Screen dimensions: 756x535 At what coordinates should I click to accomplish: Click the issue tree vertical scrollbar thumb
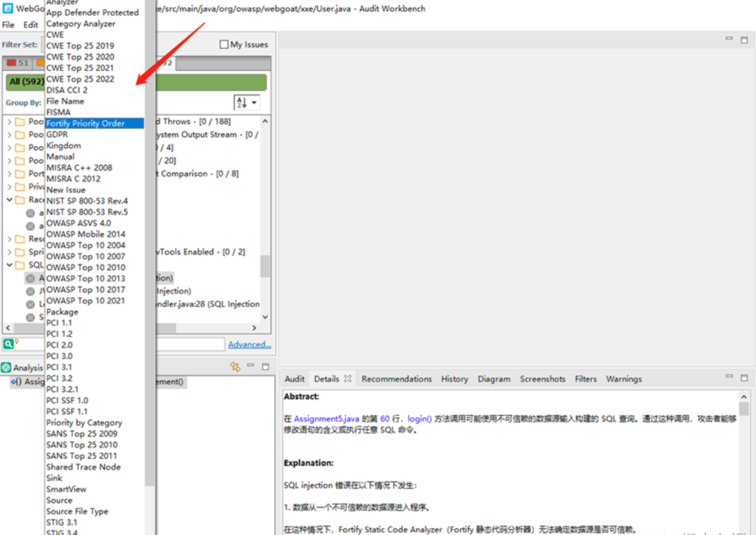(265, 266)
